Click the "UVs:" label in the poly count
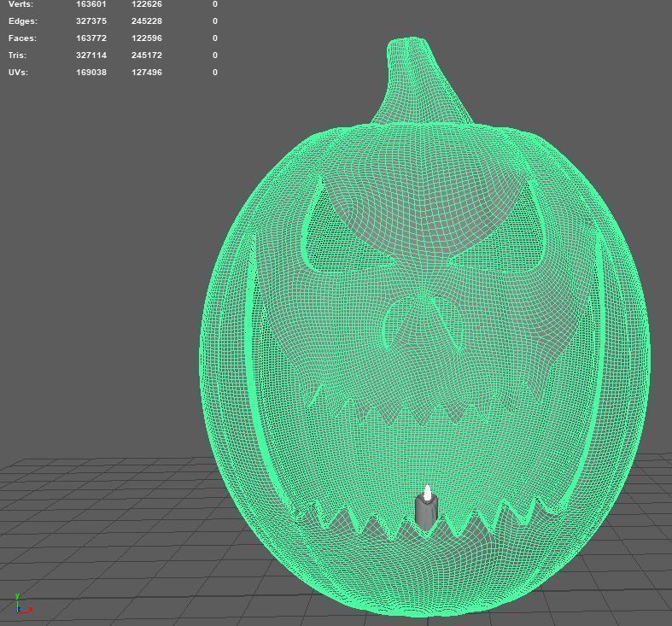This screenshot has width=672, height=626. pos(18,73)
